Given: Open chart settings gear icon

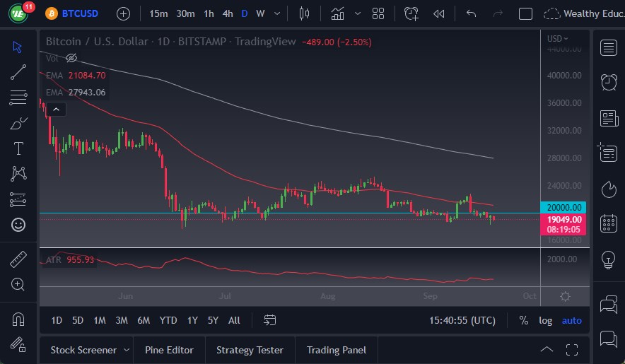Looking at the screenshot, I should (565, 296).
